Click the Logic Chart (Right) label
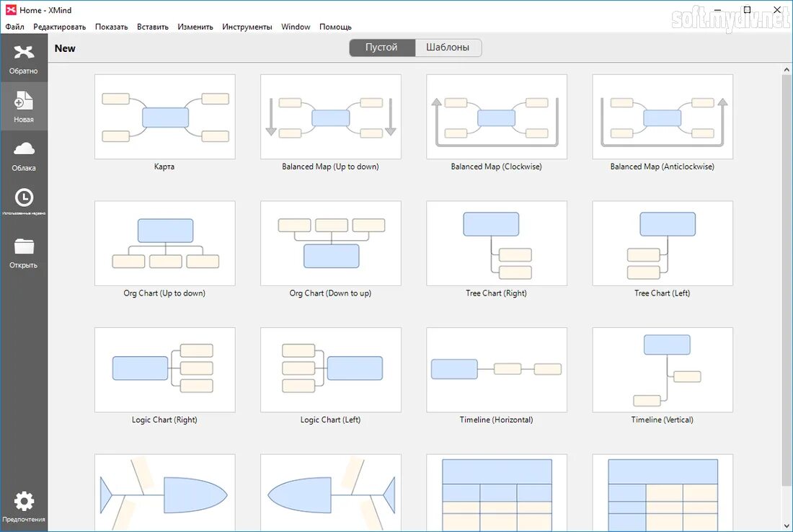 pos(164,420)
